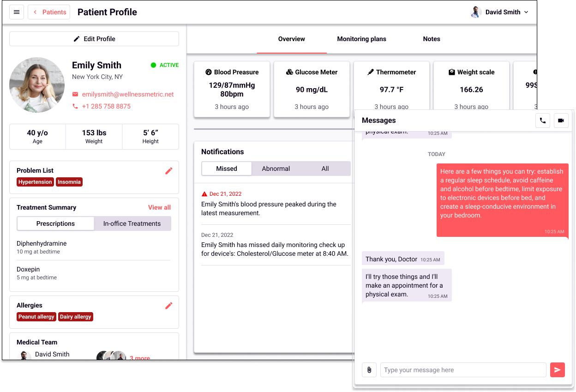This screenshot has height=392, width=576.
Task: Click the attachment paperclip icon
Action: point(369,370)
